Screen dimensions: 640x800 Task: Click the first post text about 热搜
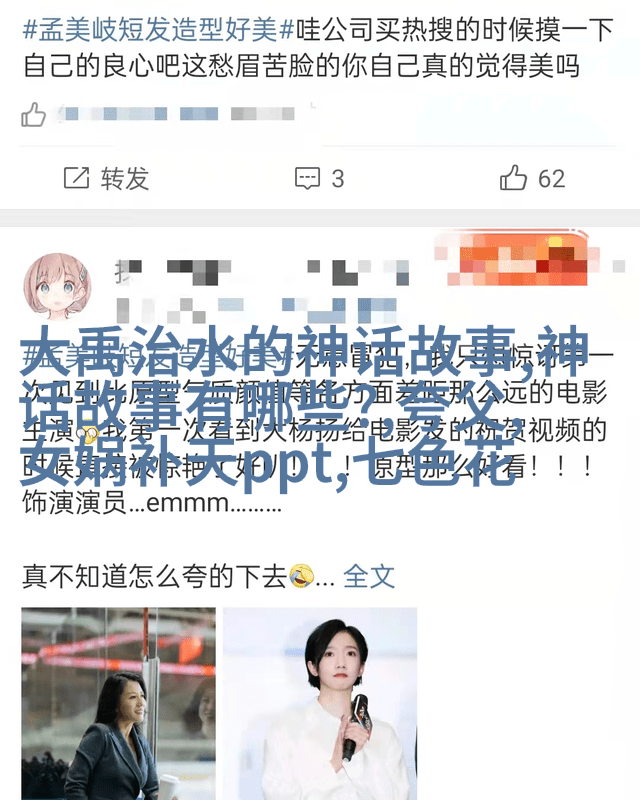pos(318,48)
